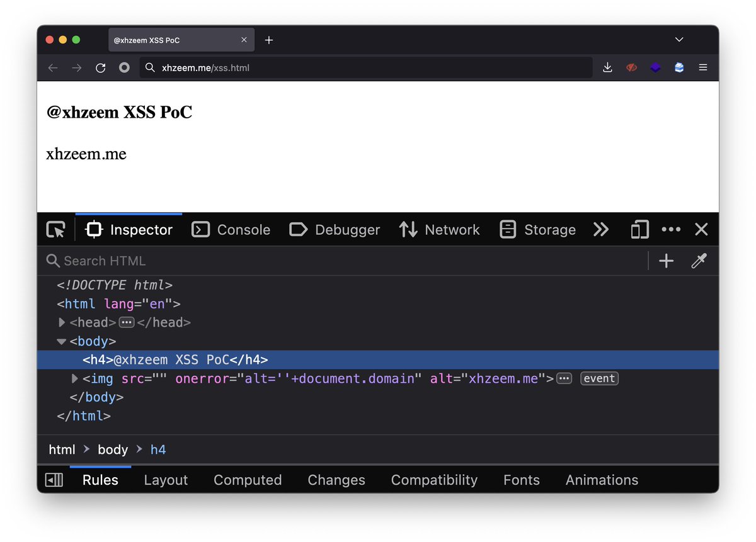Viewport: 756px width, 542px height.
Task: Open the Downloads panel icon
Action: (x=607, y=67)
